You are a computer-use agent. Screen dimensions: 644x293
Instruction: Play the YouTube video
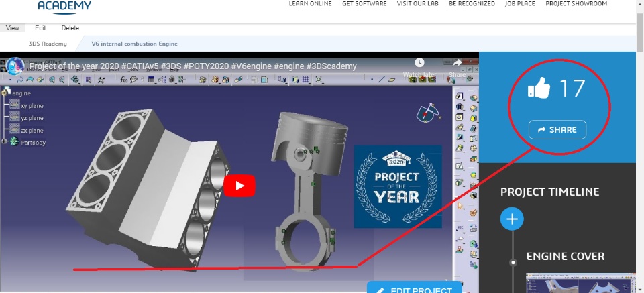click(x=239, y=186)
